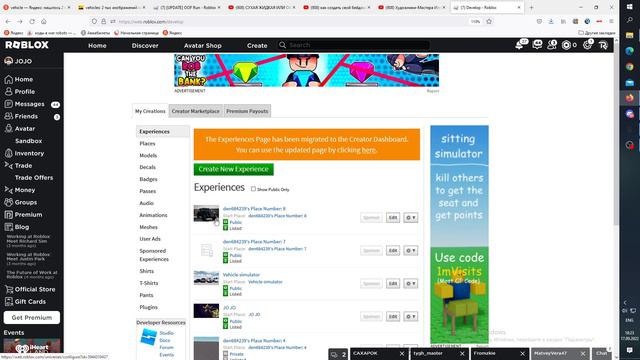Viewport: 640px width, 360px height.
Task: Open Groups in the left sidebar
Action: click(26, 202)
